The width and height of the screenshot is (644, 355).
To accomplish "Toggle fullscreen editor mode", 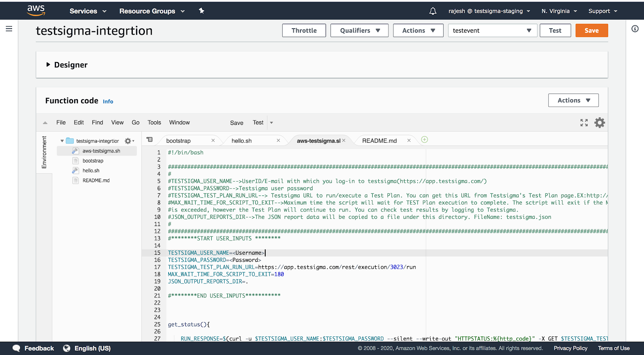I will [x=584, y=123].
